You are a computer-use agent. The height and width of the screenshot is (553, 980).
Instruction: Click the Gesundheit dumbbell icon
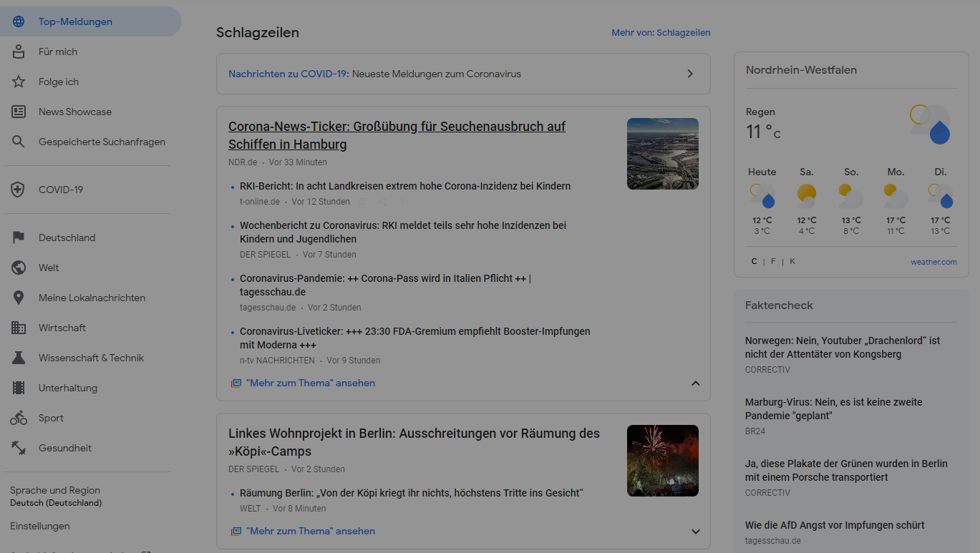click(19, 448)
